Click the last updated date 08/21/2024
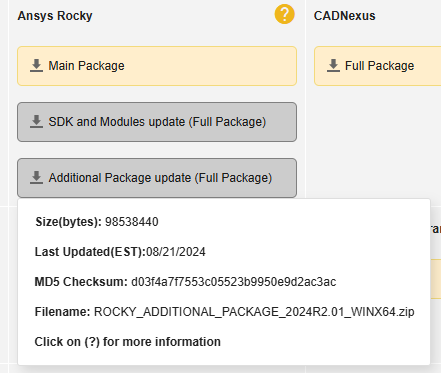Image resolution: width=441 pixels, height=373 pixels. click(176, 252)
